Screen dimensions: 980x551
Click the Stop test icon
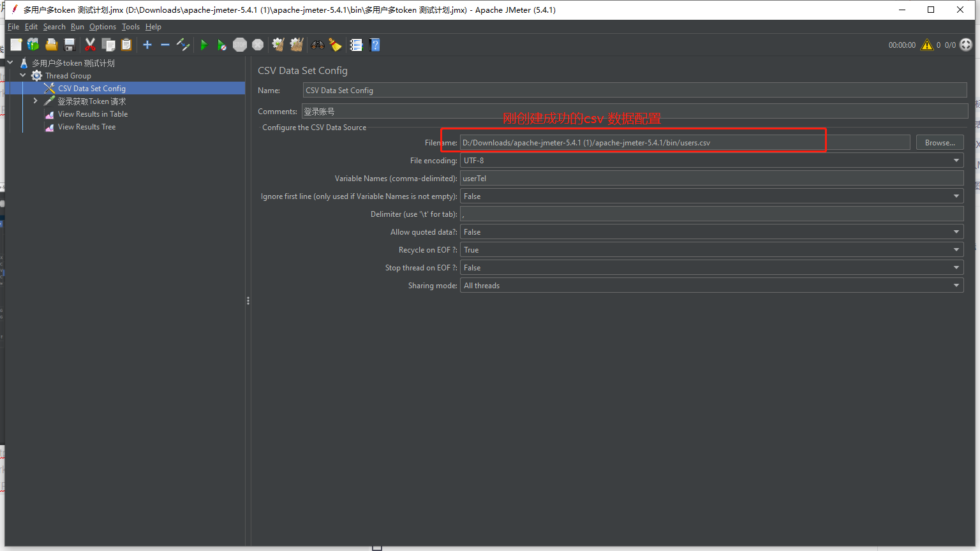click(x=240, y=45)
